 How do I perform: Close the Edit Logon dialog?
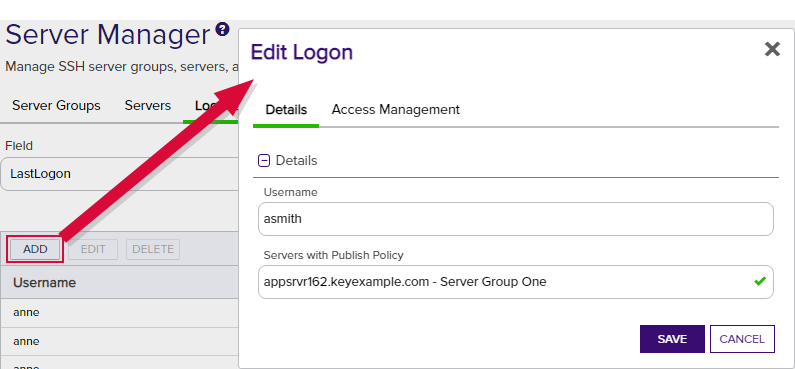point(772,49)
